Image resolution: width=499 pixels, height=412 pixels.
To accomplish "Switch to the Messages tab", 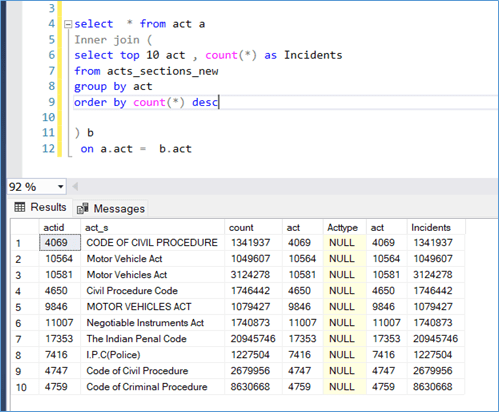I will point(111,209).
